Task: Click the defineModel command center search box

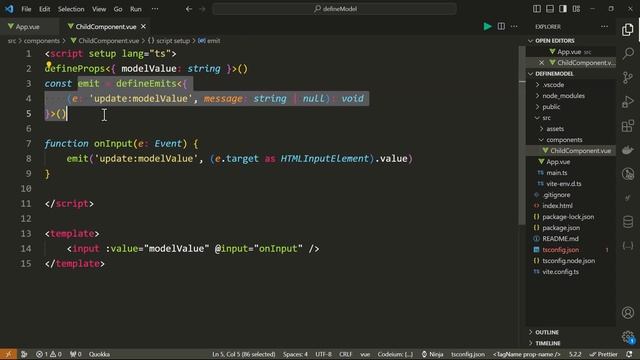Action: tap(334, 9)
